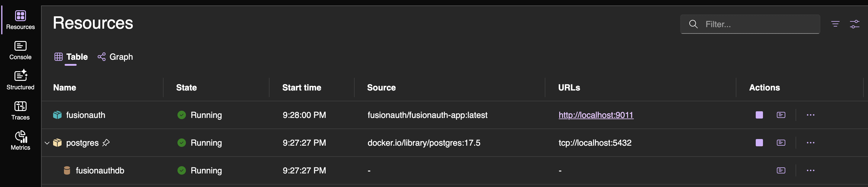Image resolution: width=868 pixels, height=187 pixels.
Task: View console logs for fusionauthdb
Action: coord(781,170)
